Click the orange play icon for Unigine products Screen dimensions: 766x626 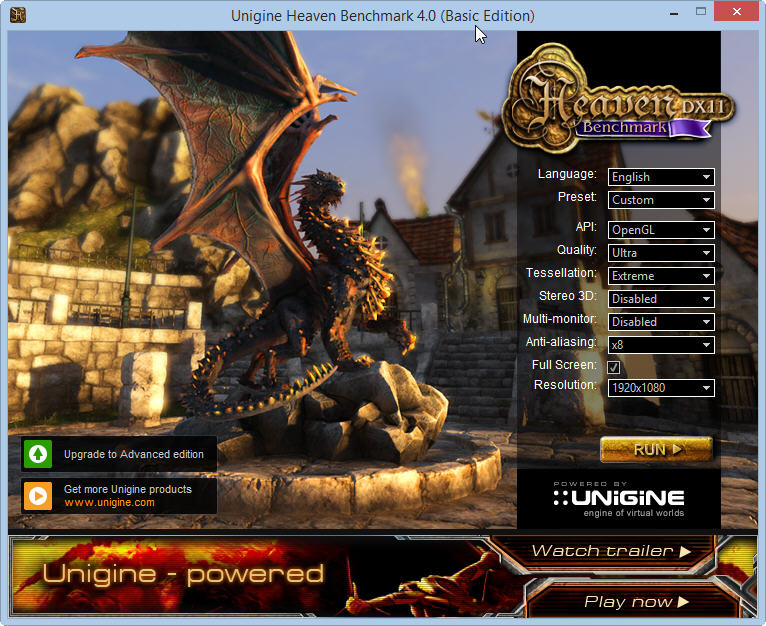(x=38, y=496)
